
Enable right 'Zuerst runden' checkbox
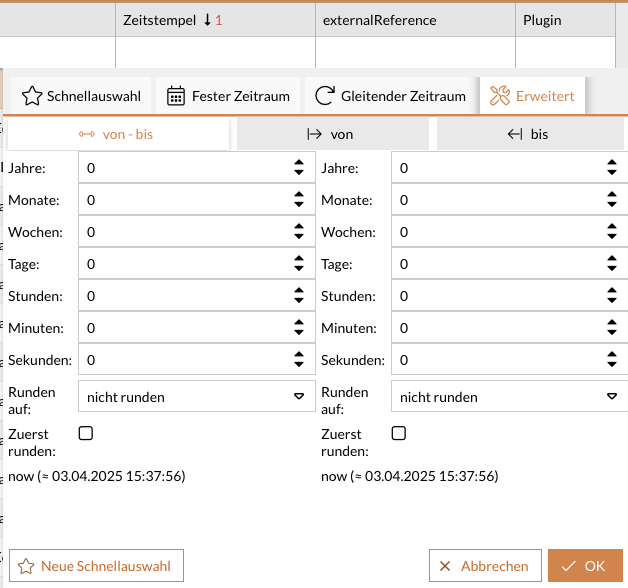pyautogui.click(x=399, y=433)
